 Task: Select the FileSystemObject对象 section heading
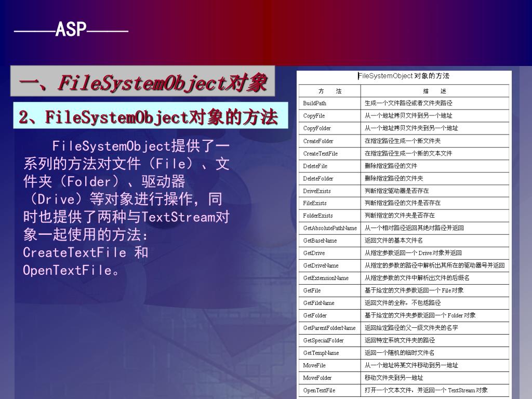[142, 82]
